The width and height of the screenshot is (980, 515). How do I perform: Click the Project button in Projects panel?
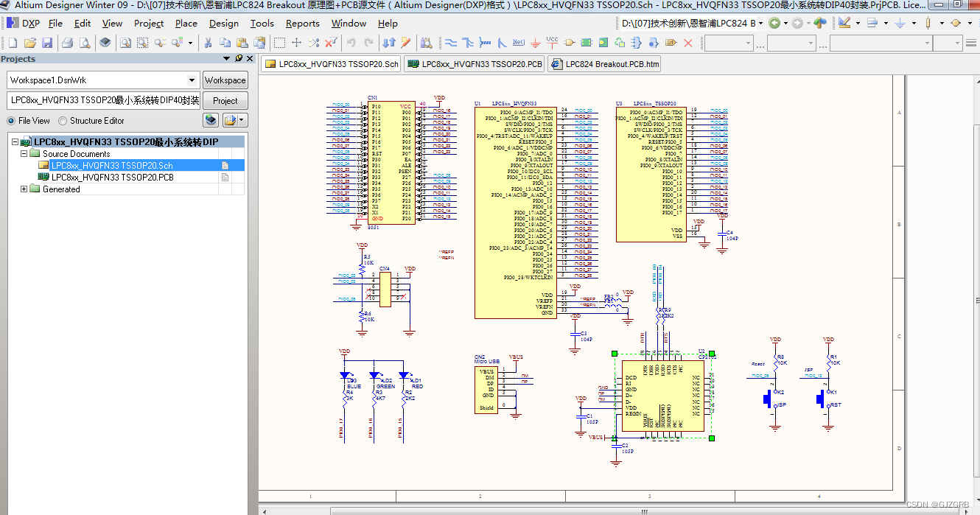(x=225, y=100)
